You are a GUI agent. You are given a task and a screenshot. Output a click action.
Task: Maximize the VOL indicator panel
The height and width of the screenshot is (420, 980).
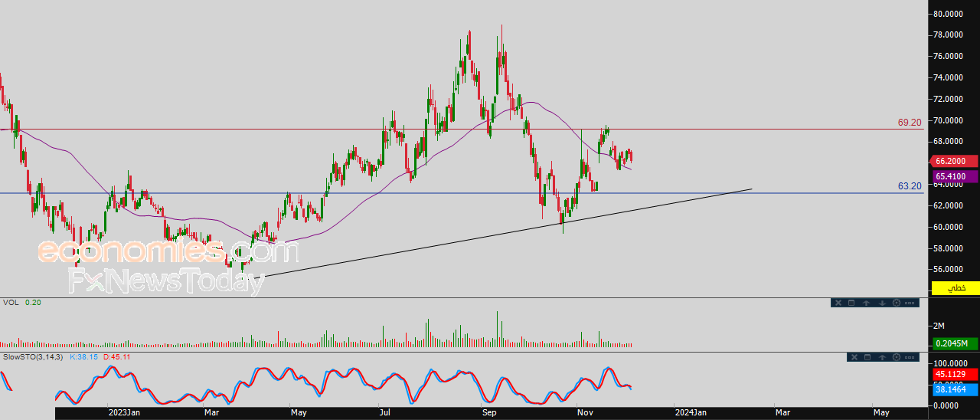click(x=851, y=303)
